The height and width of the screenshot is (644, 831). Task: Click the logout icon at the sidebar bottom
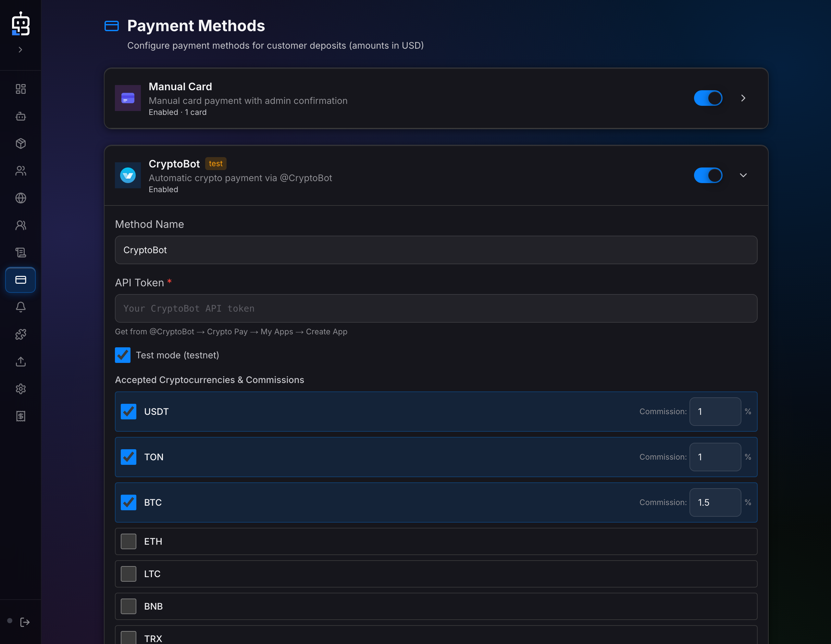click(25, 622)
